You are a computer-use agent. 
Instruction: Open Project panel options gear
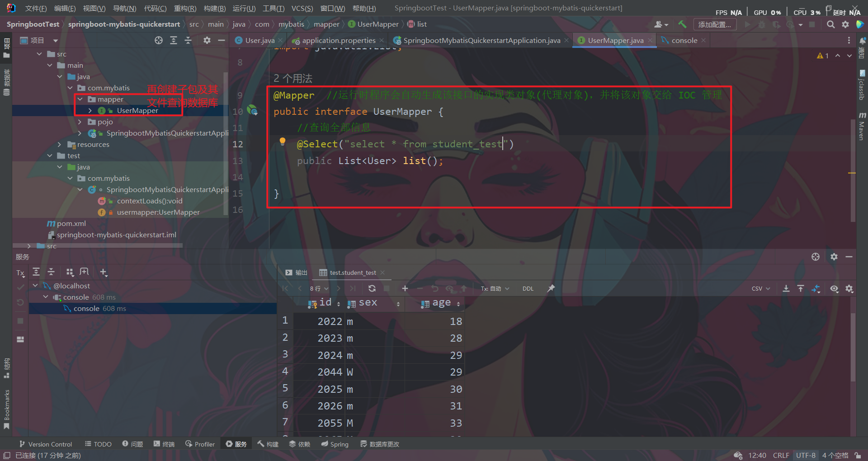pos(207,40)
